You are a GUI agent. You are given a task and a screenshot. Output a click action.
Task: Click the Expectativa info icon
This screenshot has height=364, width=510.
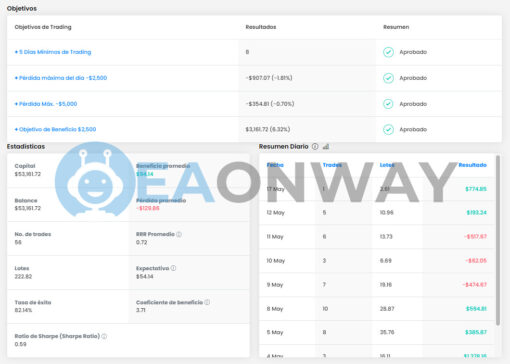(173, 268)
